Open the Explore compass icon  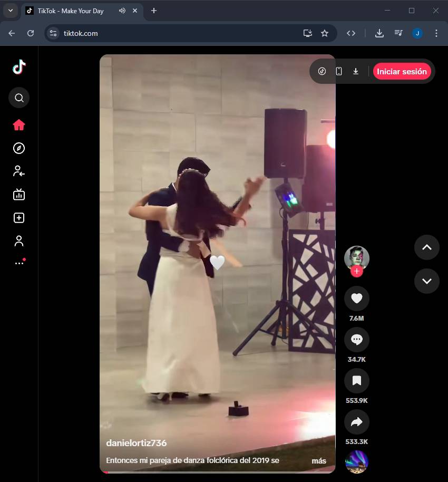click(x=19, y=148)
